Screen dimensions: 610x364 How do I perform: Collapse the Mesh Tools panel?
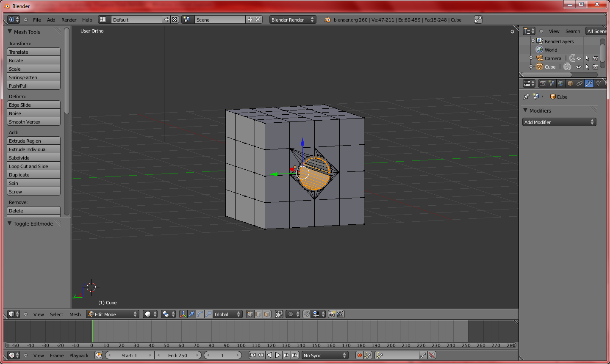point(10,31)
